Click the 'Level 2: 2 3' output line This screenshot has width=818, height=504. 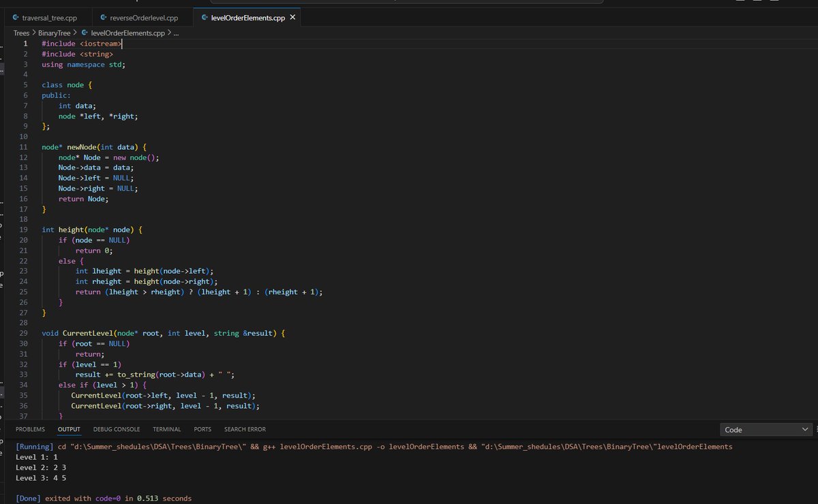click(x=41, y=467)
